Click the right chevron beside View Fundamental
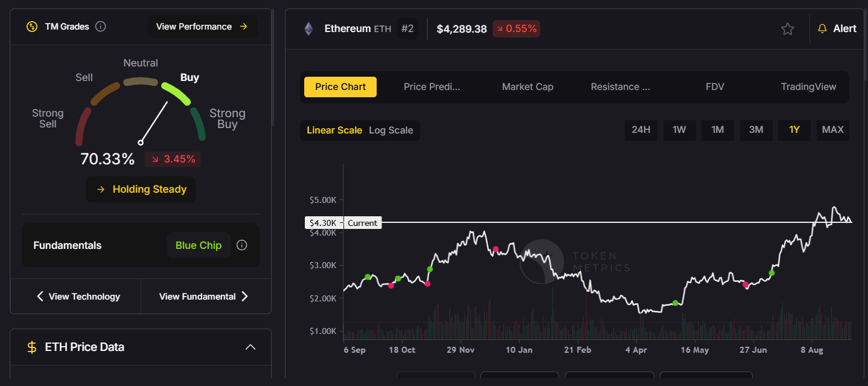Image resolution: width=868 pixels, height=386 pixels. coord(244,297)
